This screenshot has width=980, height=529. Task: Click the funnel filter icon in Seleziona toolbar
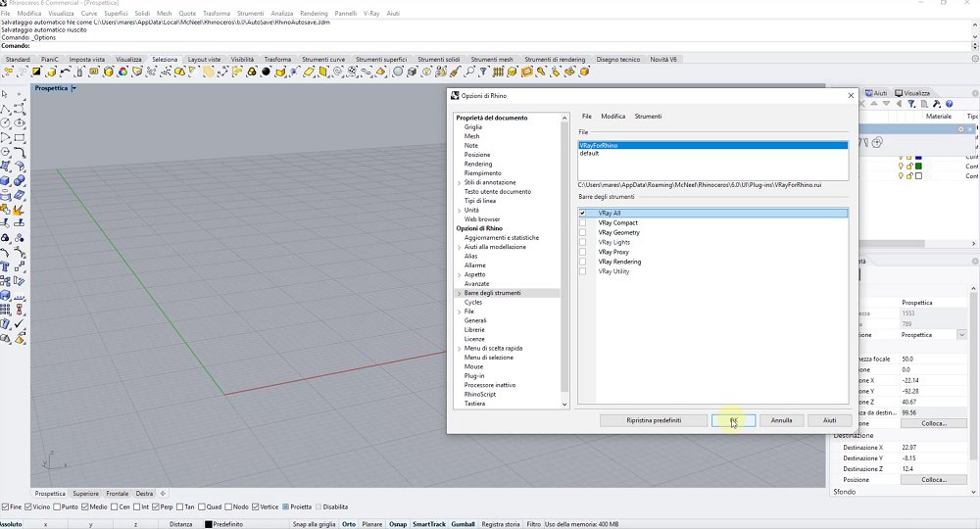pyautogui.click(x=484, y=72)
